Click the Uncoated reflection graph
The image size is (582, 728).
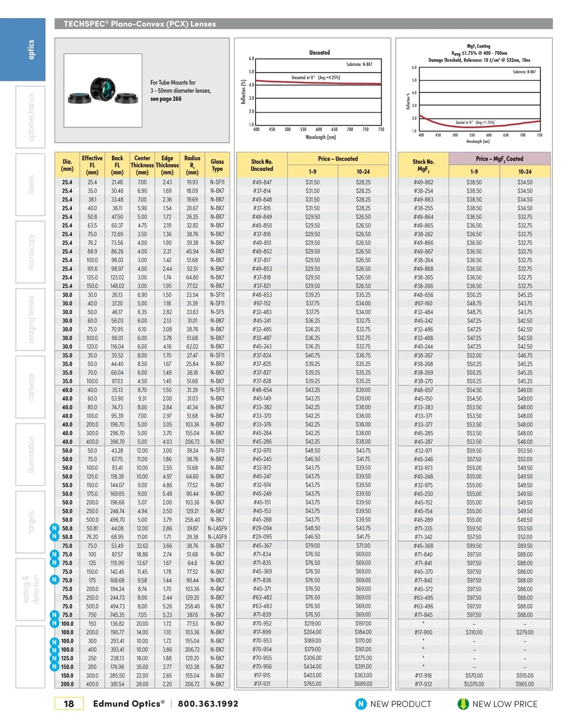point(318,94)
